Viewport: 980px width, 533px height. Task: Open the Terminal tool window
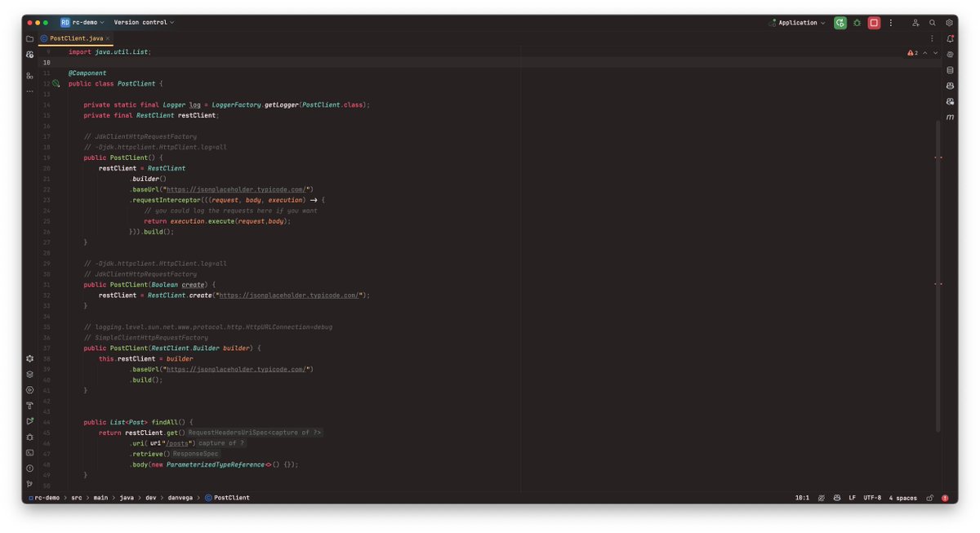click(x=29, y=452)
